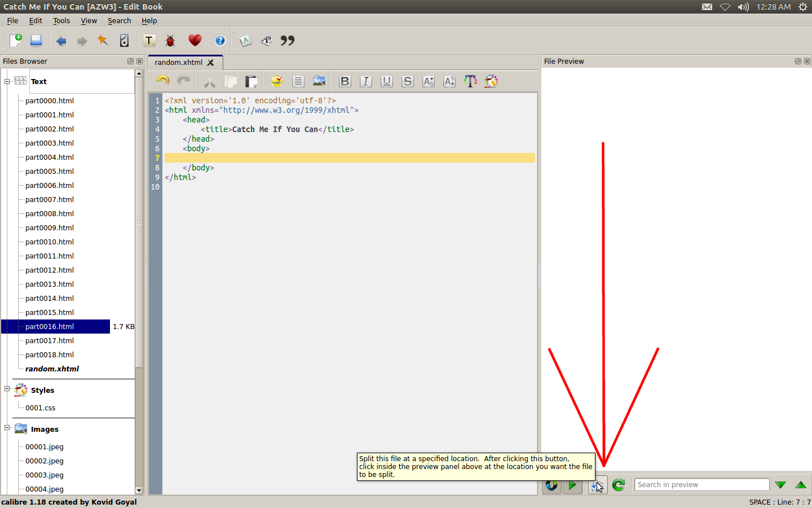Click the pushpin create checkpoint icon

103,41
